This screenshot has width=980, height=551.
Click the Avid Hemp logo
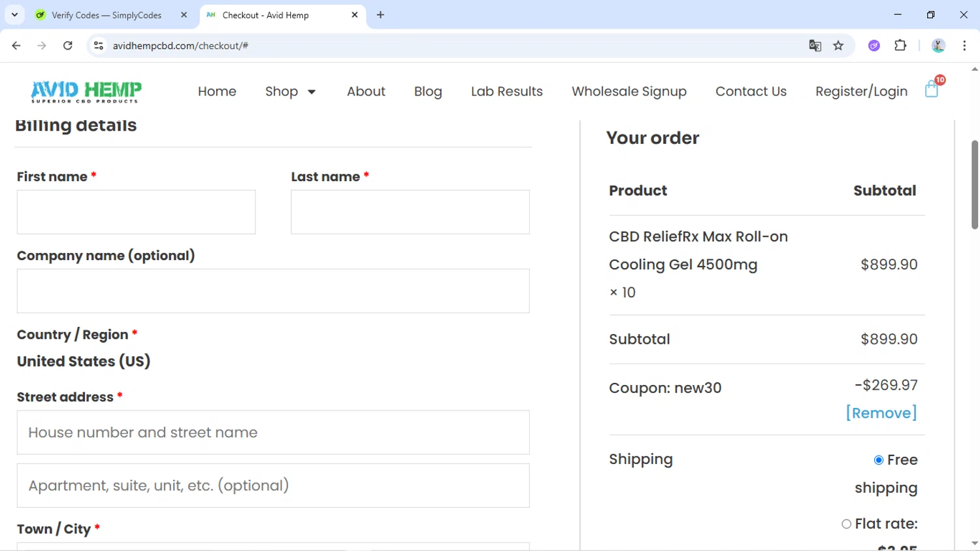pyautogui.click(x=86, y=92)
